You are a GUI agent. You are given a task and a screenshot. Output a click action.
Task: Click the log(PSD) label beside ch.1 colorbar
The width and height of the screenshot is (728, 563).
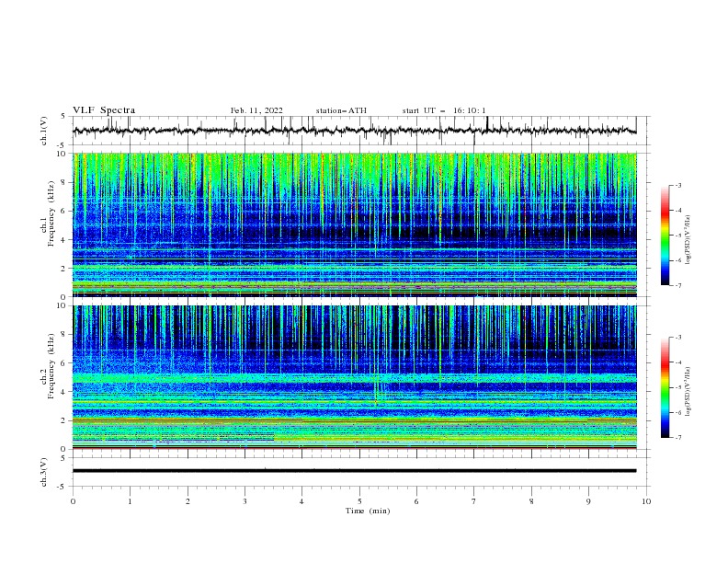tap(688, 240)
